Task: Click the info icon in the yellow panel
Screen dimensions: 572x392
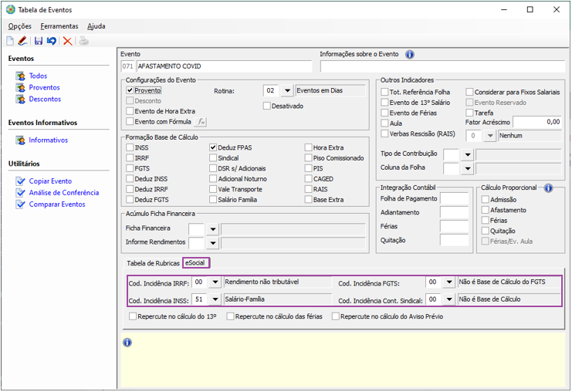Action: [x=127, y=343]
